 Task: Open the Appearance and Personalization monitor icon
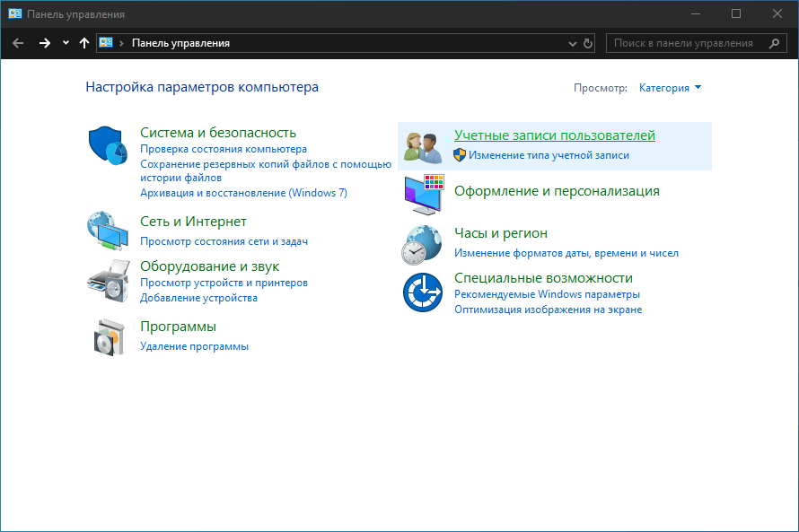tap(424, 194)
